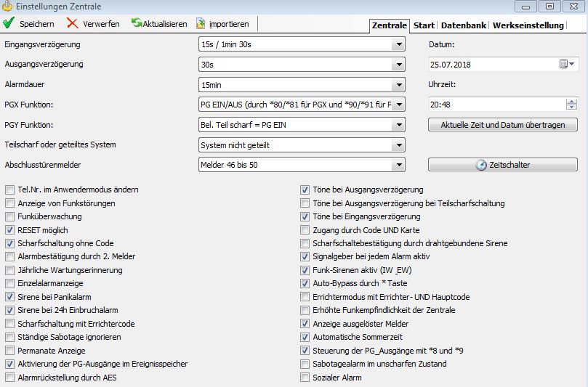Uncheck RESET möglich option

tap(9, 230)
